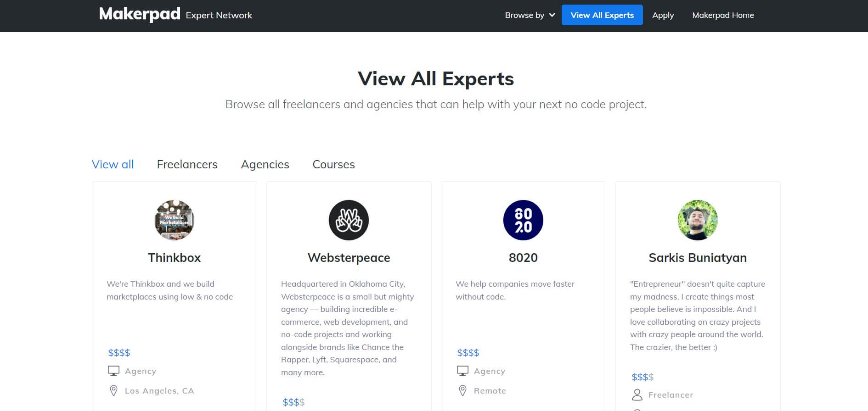Click 8020's $$$$ price rating
The width and height of the screenshot is (868, 411).
click(x=468, y=353)
